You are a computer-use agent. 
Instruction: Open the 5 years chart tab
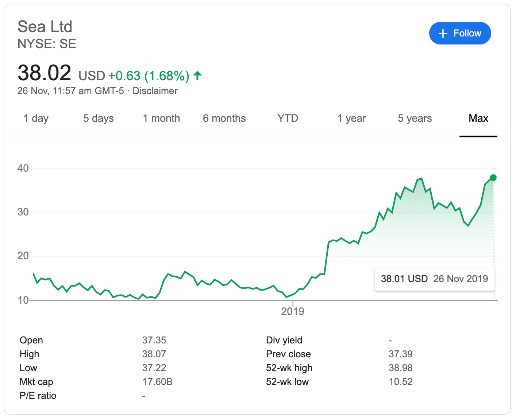[x=415, y=118]
